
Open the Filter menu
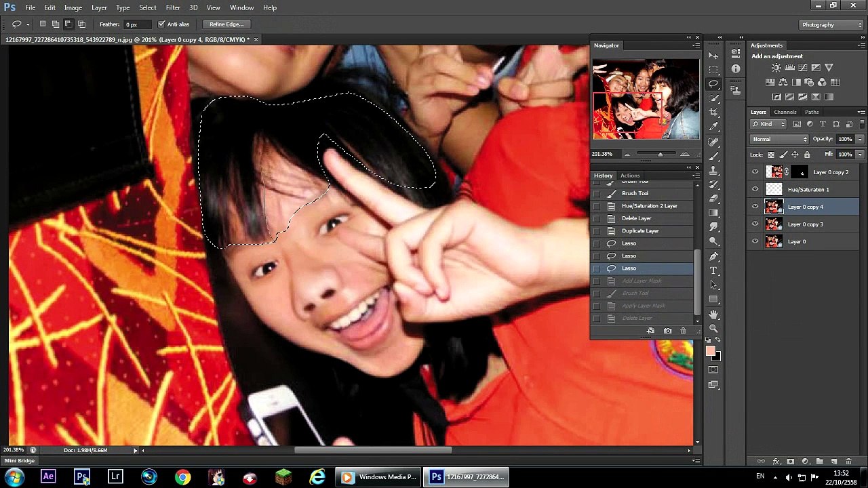173,7
